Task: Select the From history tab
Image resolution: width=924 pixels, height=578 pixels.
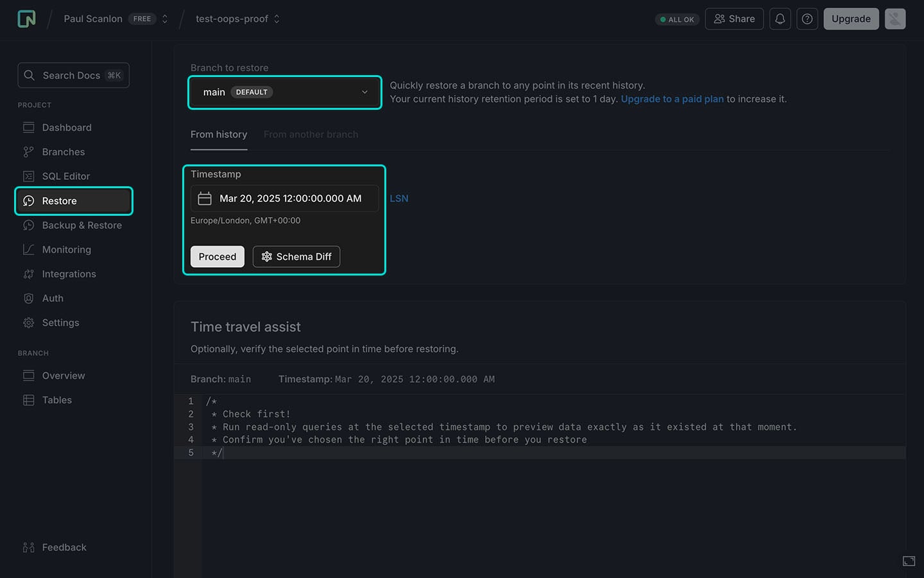Action: [x=219, y=134]
